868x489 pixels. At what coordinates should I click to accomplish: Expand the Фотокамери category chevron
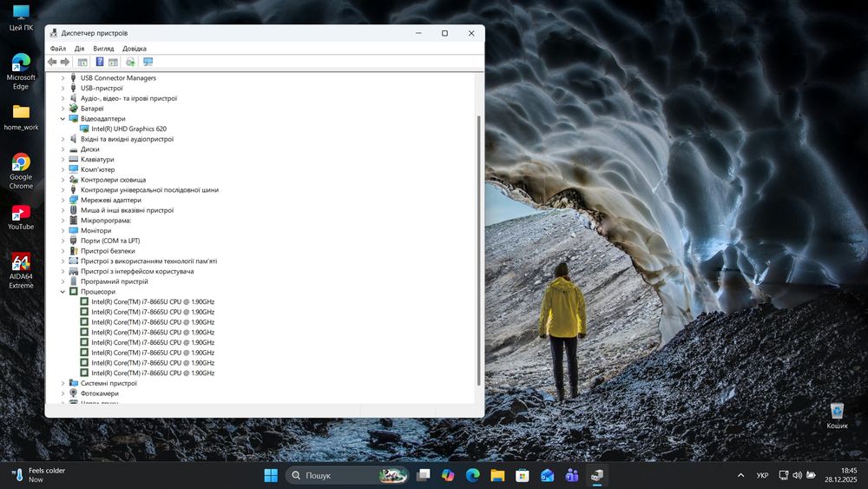(x=62, y=393)
